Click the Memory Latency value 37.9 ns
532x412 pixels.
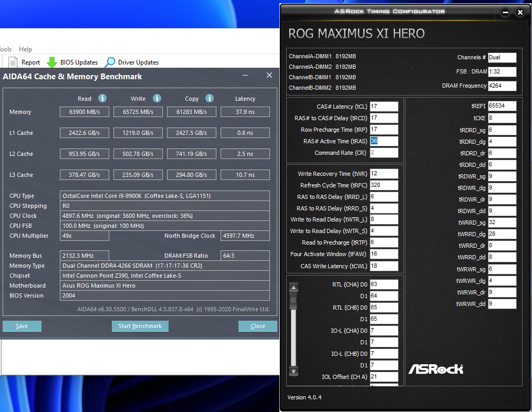[x=245, y=112]
